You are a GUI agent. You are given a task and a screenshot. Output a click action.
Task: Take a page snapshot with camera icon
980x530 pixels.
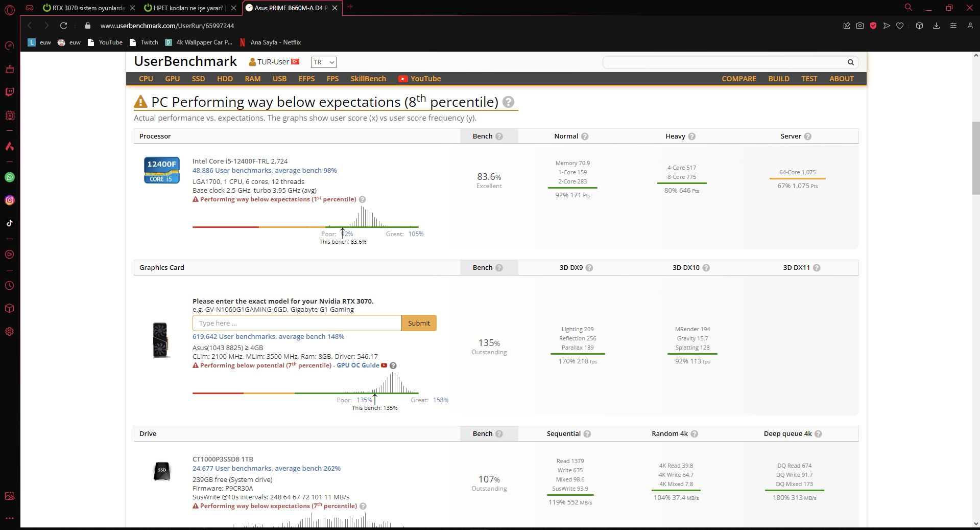(x=860, y=26)
